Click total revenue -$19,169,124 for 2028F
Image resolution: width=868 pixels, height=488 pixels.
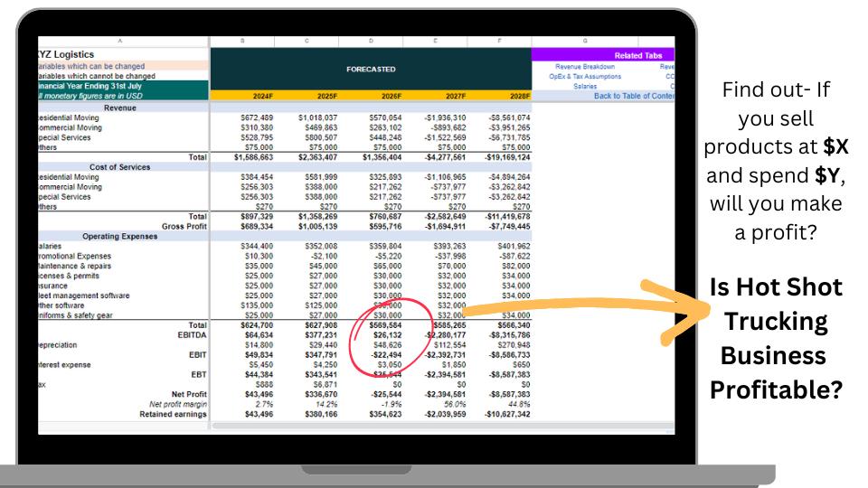point(507,157)
